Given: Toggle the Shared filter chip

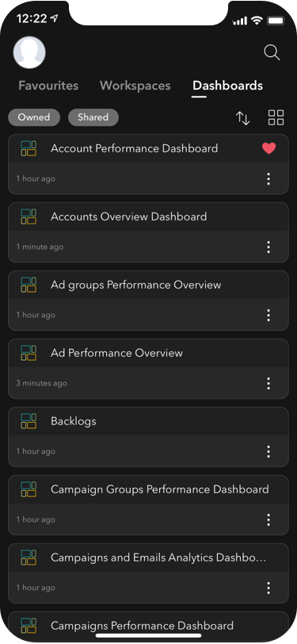Looking at the screenshot, I should (x=93, y=117).
